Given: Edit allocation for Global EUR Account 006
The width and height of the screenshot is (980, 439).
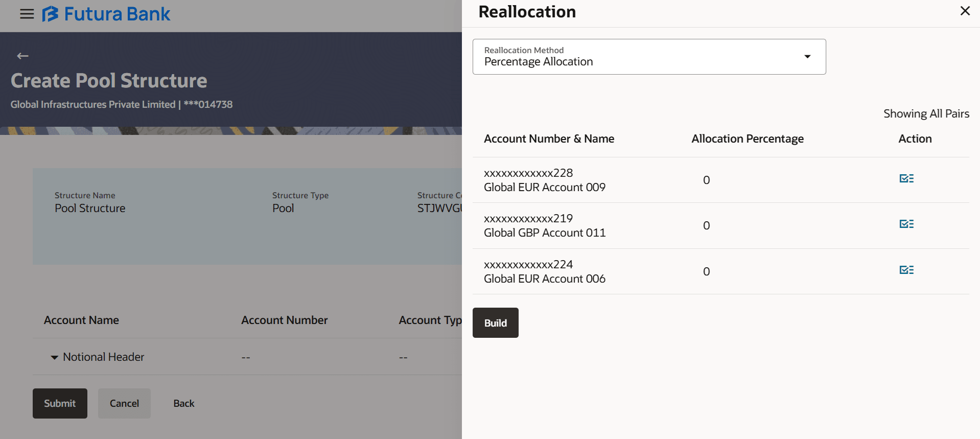Looking at the screenshot, I should (x=906, y=270).
